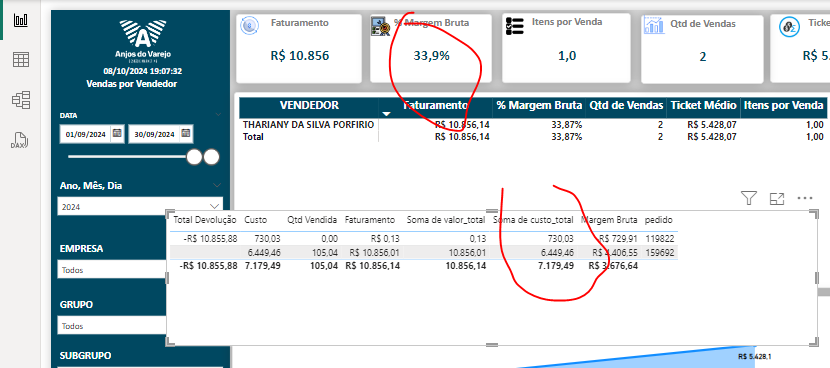Open the DAX query view icon
Viewport: 830px width, 368px height.
(x=20, y=140)
